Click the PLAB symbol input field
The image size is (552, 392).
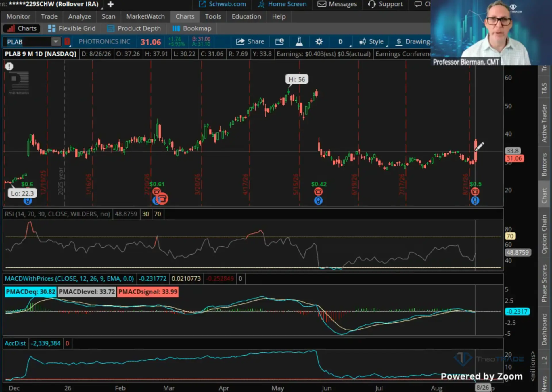click(28, 42)
